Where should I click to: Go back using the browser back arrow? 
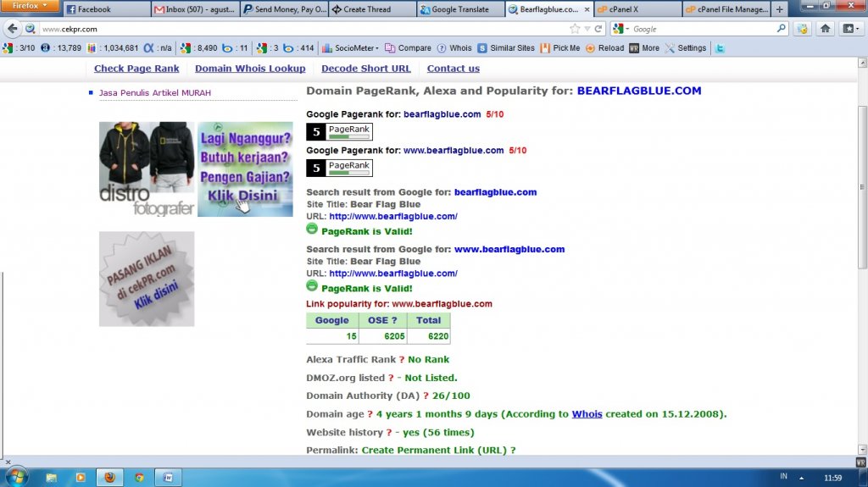(x=12, y=29)
